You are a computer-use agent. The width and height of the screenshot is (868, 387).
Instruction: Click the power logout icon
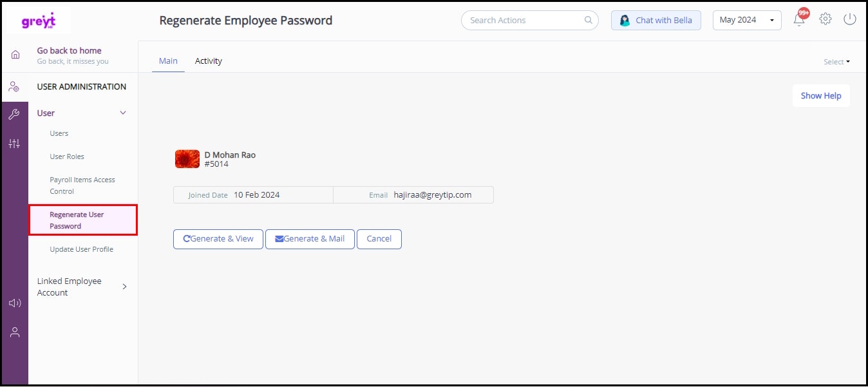pyautogui.click(x=850, y=19)
